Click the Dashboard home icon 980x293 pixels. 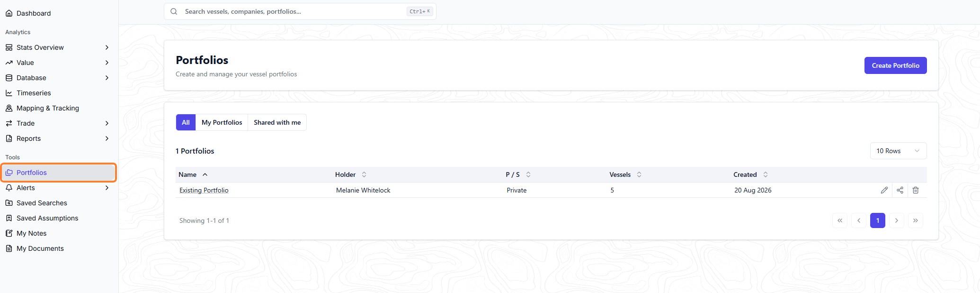point(9,13)
